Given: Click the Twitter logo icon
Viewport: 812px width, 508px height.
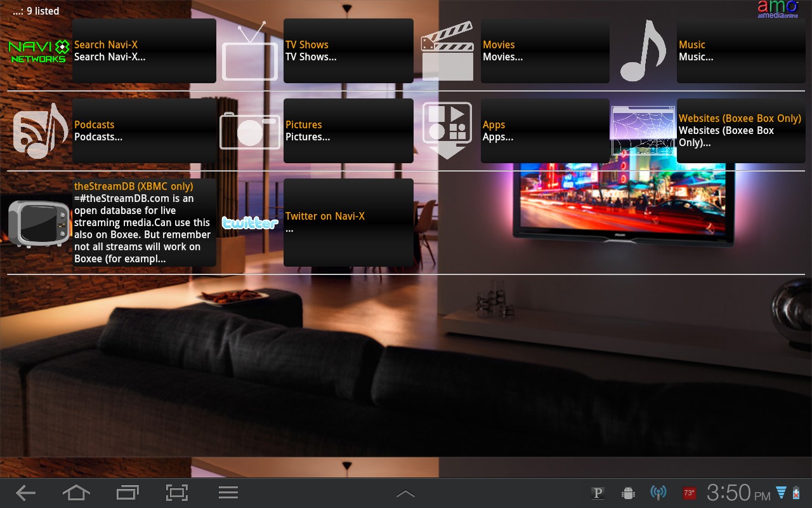Looking at the screenshot, I should click(x=249, y=223).
